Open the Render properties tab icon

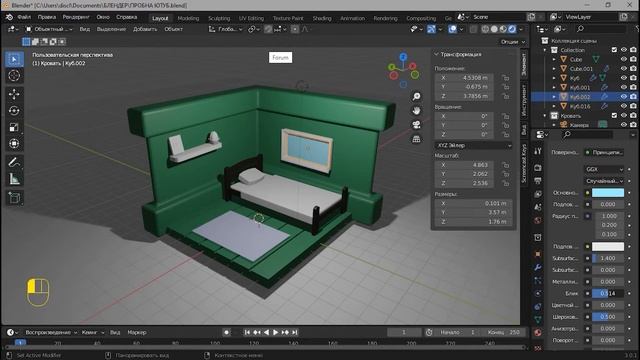coord(538,168)
